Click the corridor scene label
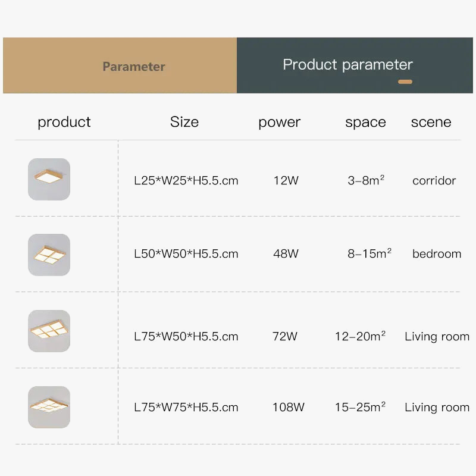This screenshot has width=476, height=476. click(434, 180)
